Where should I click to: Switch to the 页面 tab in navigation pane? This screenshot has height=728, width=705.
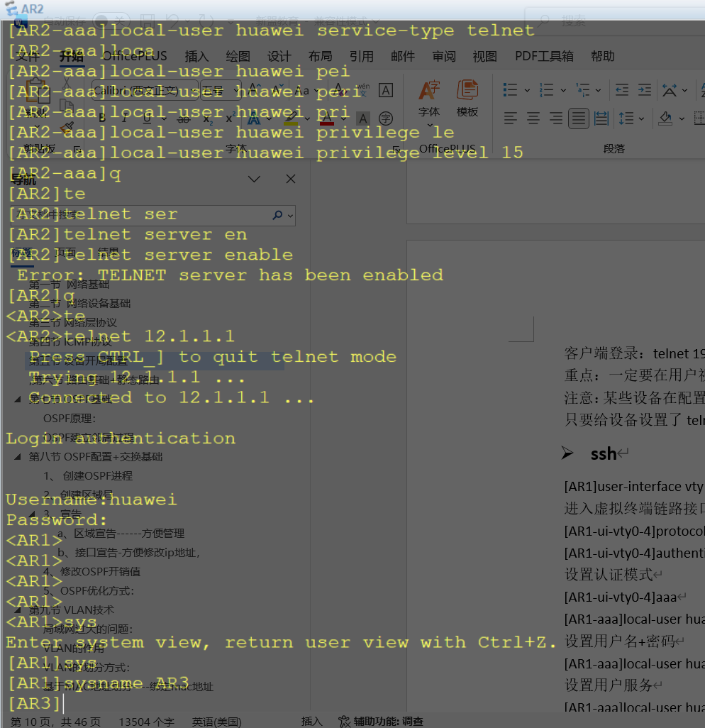pos(65,253)
